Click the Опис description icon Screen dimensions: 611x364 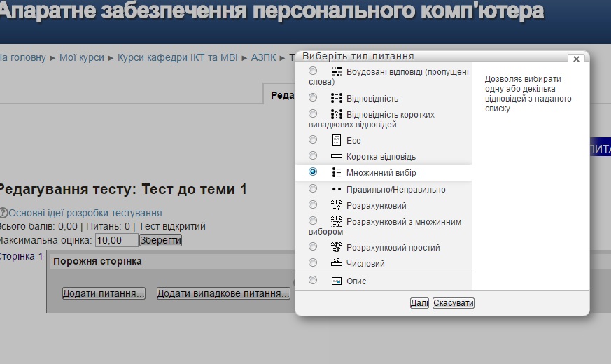(x=336, y=281)
